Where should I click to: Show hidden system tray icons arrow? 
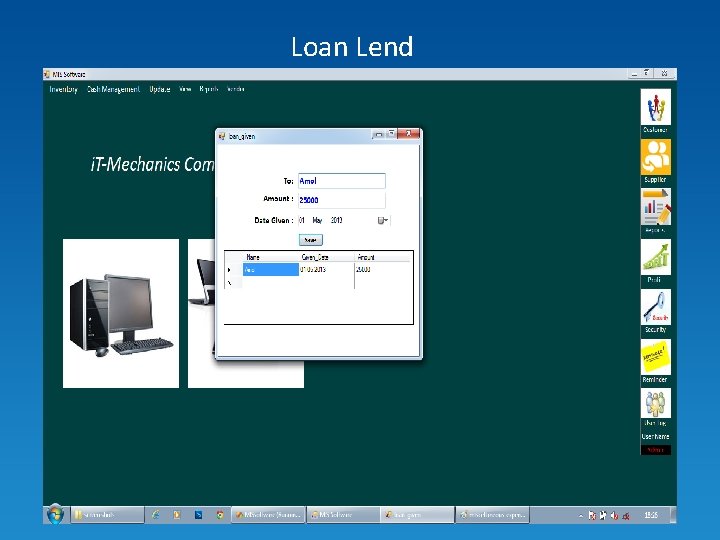581,516
